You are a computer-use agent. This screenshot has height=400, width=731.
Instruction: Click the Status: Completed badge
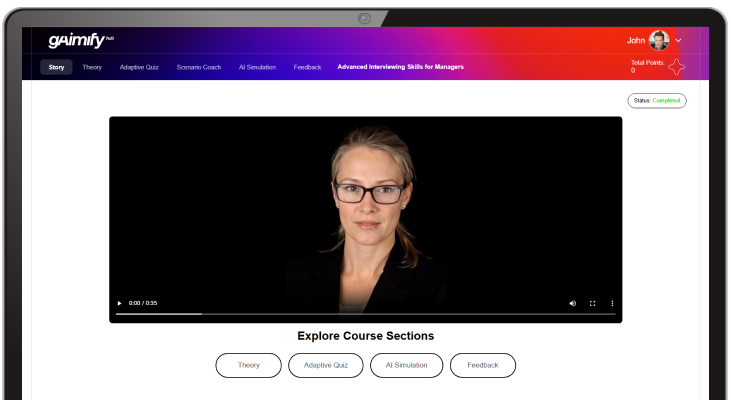point(657,101)
